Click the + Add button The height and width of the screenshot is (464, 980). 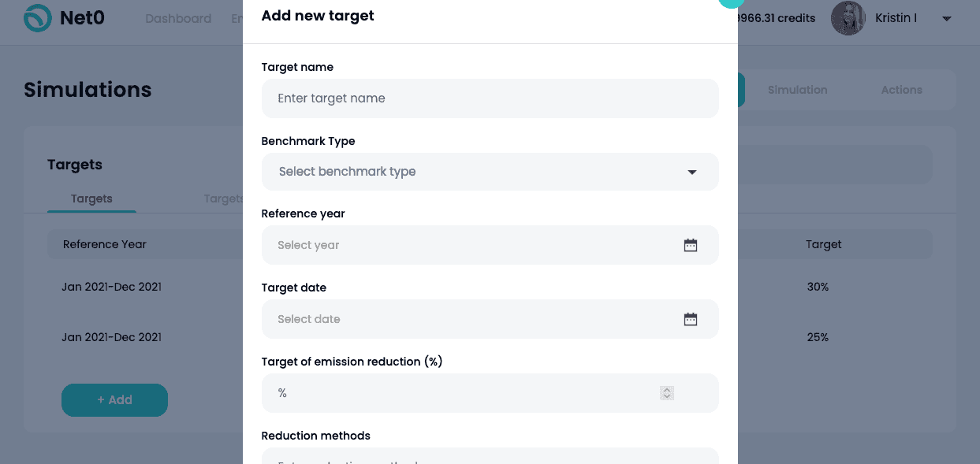point(114,400)
